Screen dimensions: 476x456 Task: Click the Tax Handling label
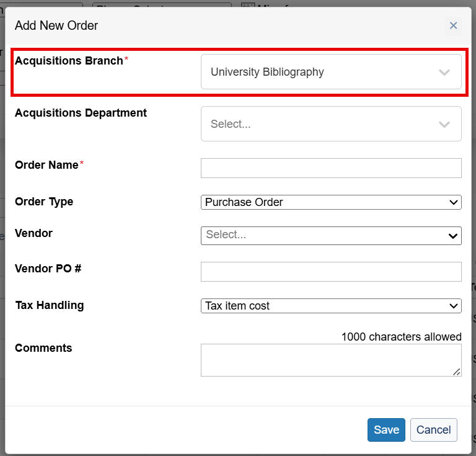pyautogui.click(x=49, y=305)
